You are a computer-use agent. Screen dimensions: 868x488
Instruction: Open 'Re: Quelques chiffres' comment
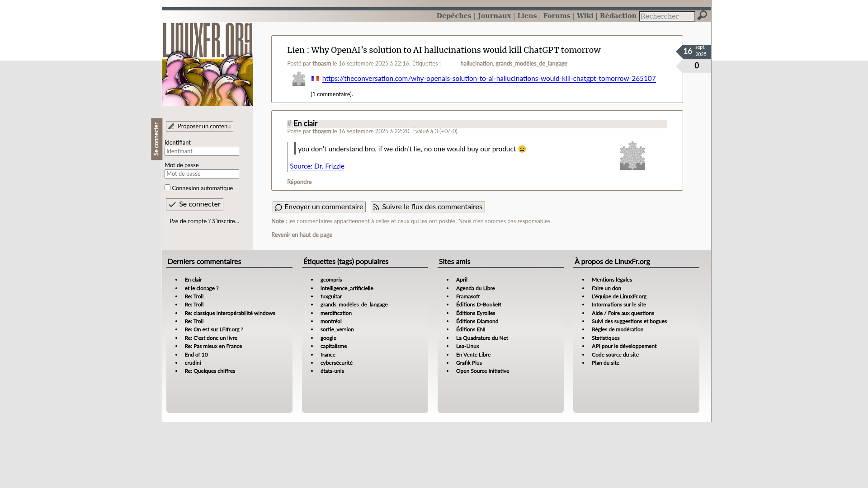[210, 371]
